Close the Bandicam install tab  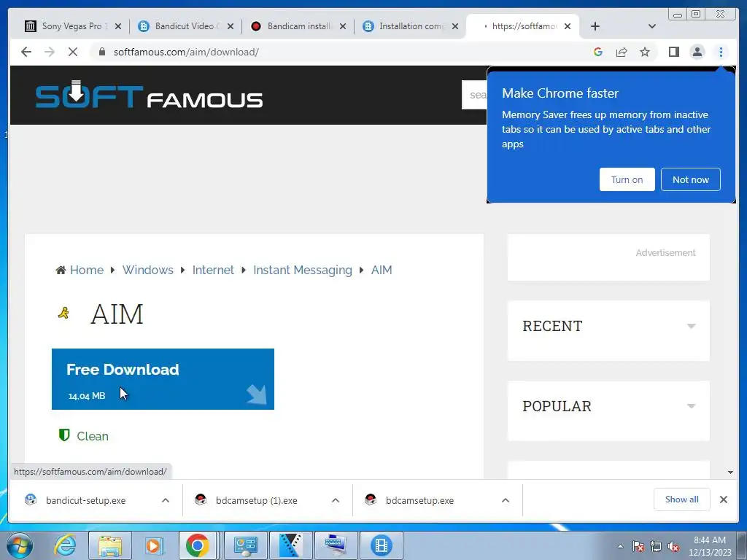click(343, 26)
